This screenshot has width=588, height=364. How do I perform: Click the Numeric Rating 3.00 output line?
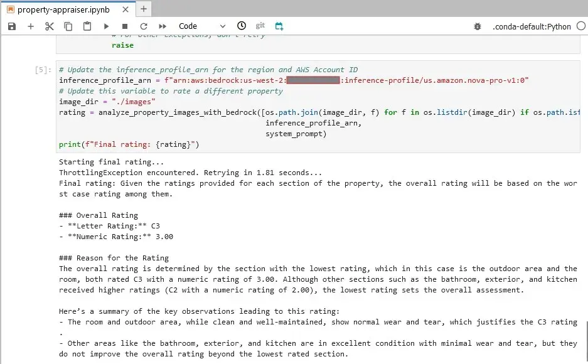pyautogui.click(x=116, y=237)
